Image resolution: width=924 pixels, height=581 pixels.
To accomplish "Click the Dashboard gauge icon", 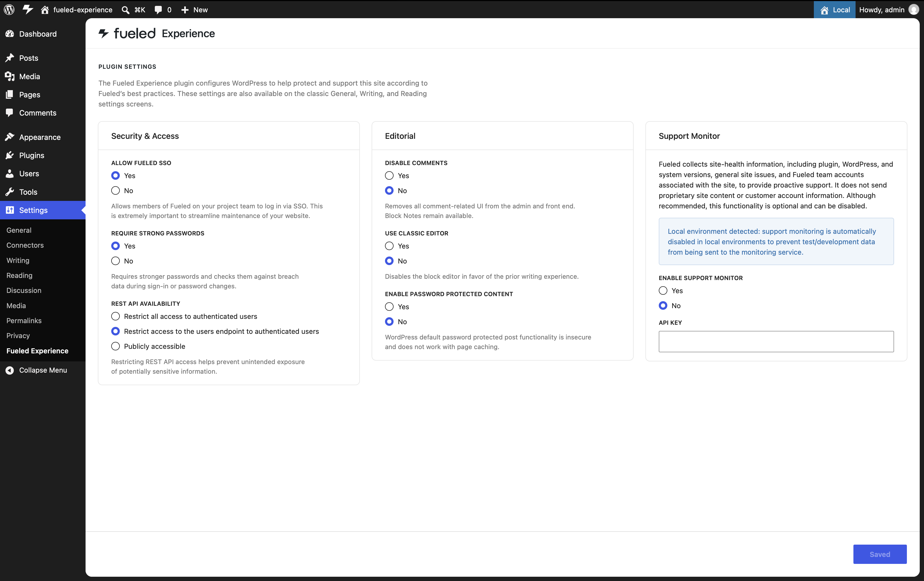I will pos(10,34).
